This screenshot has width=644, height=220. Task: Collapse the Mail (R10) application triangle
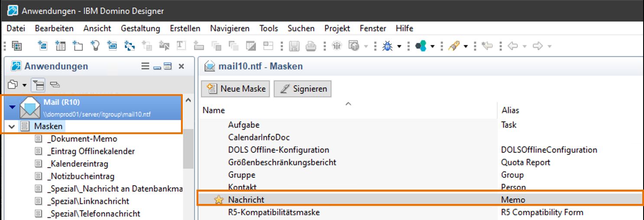(x=12, y=108)
